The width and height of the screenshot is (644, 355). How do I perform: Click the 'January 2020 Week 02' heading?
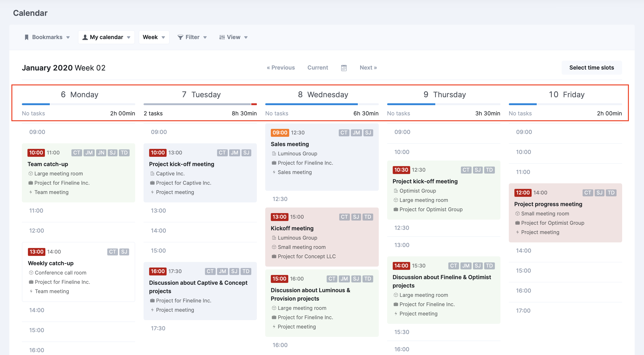point(64,68)
